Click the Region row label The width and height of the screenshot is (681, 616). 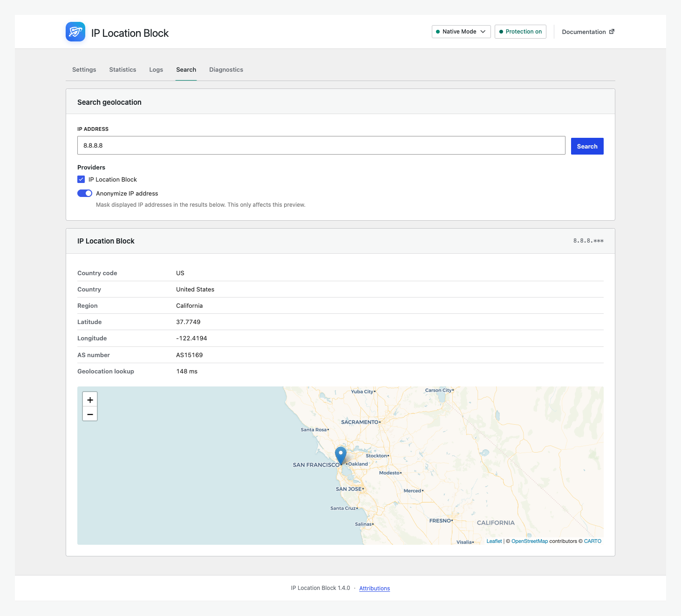[x=88, y=305]
